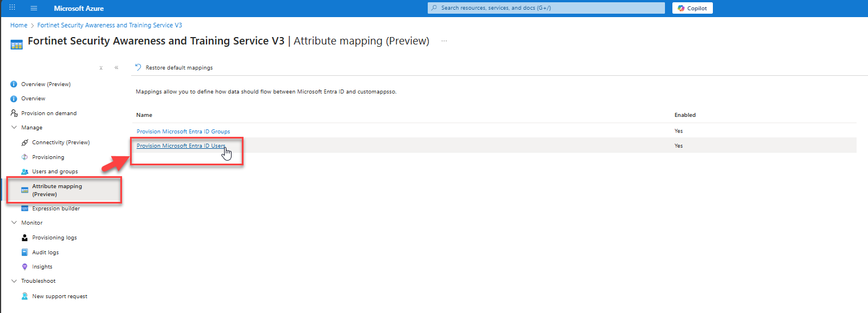The width and height of the screenshot is (868, 313).
Task: Open the Provisioning sidebar item
Action: (x=48, y=157)
